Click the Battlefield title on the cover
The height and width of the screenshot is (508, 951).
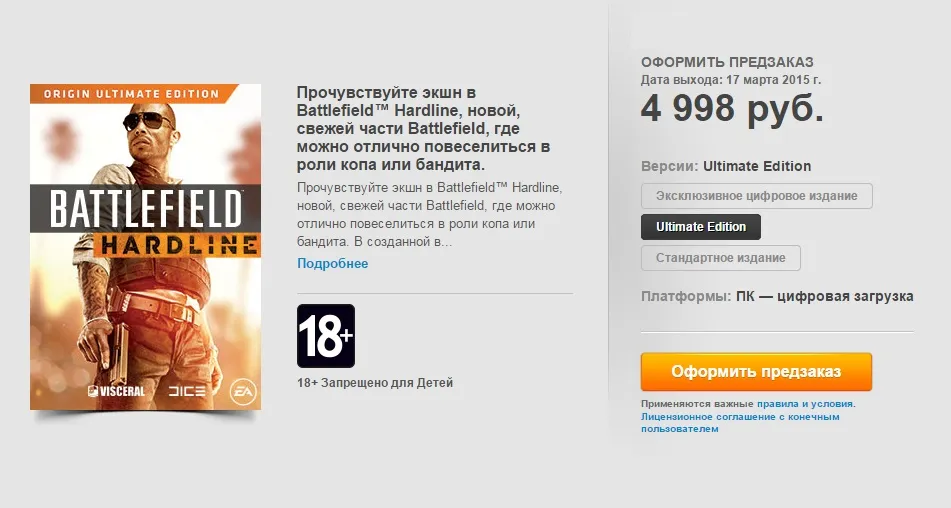click(146, 209)
